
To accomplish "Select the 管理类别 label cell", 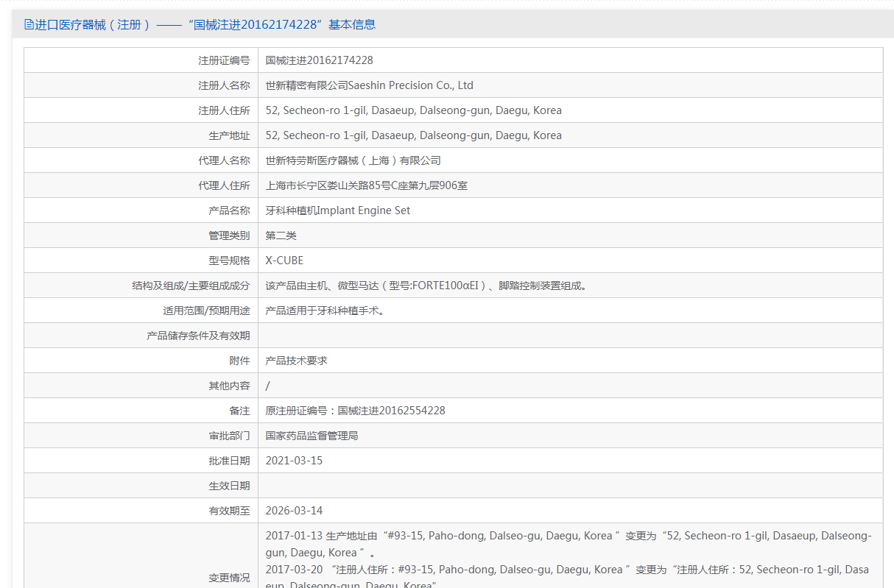I will [141, 235].
